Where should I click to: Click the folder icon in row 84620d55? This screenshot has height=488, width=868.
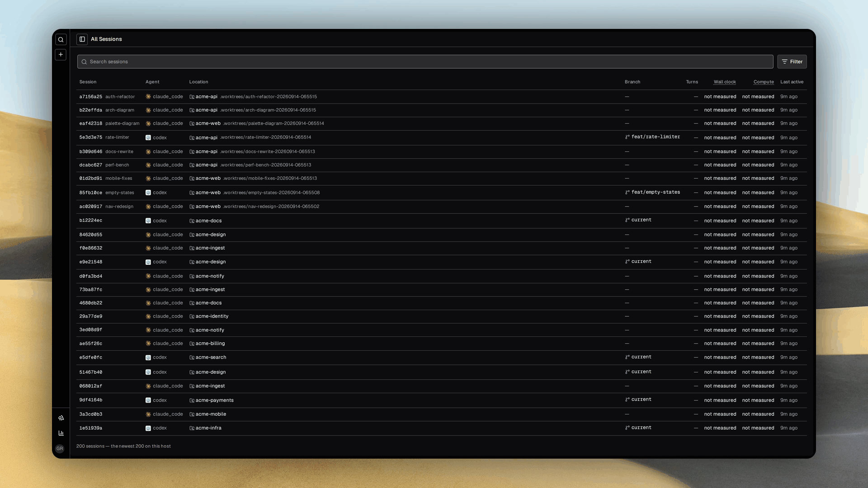click(192, 235)
